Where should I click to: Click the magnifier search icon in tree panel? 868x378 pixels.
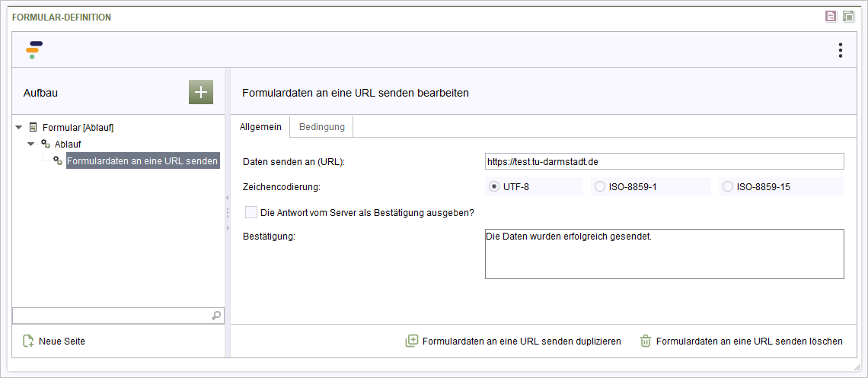point(216,316)
